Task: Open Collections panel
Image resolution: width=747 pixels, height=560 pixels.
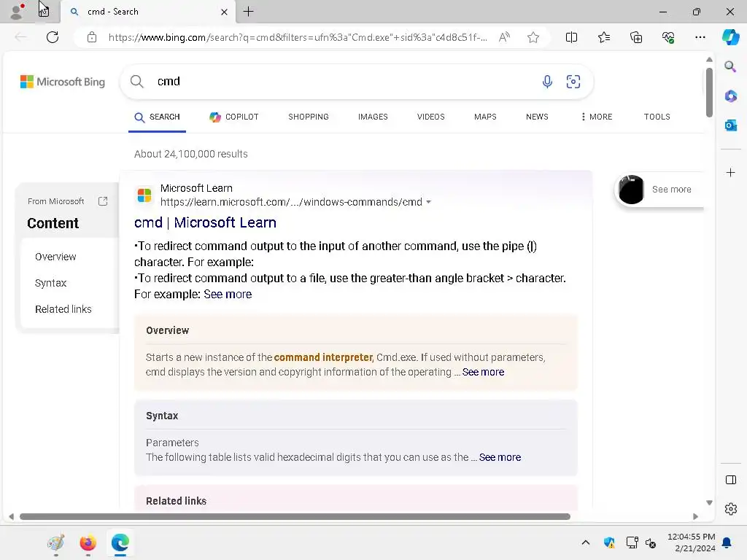Action: 636,37
